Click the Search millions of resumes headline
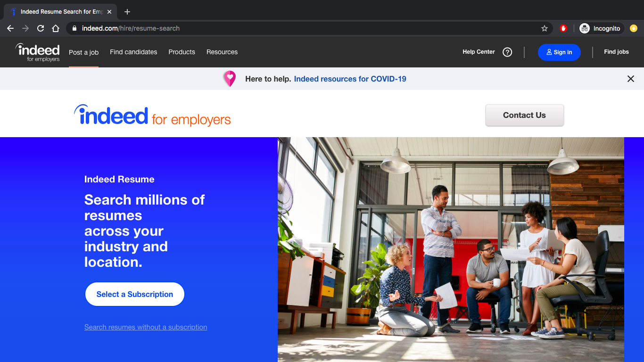Viewport: 644px width, 362px height. pos(144,231)
